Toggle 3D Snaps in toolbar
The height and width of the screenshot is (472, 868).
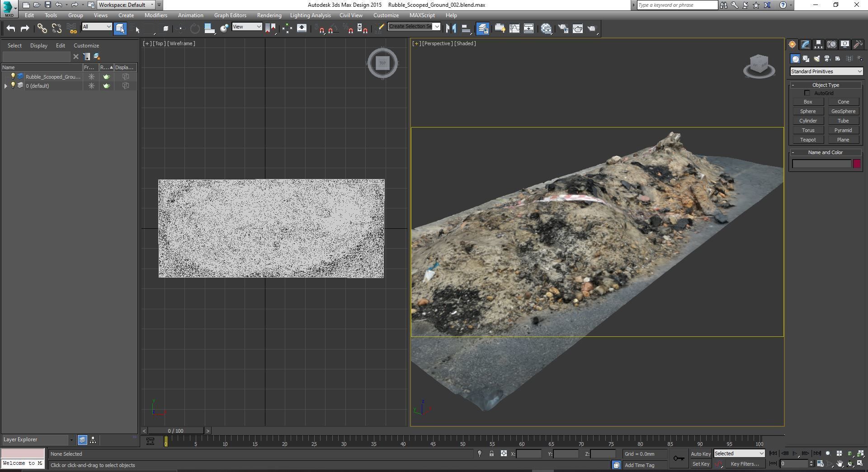coord(321,28)
